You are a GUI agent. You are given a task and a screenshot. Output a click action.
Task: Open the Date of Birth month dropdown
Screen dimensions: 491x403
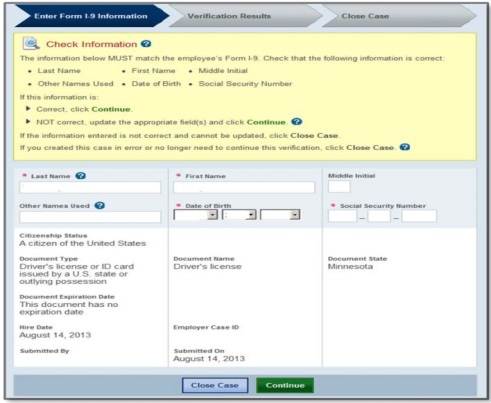(x=196, y=215)
